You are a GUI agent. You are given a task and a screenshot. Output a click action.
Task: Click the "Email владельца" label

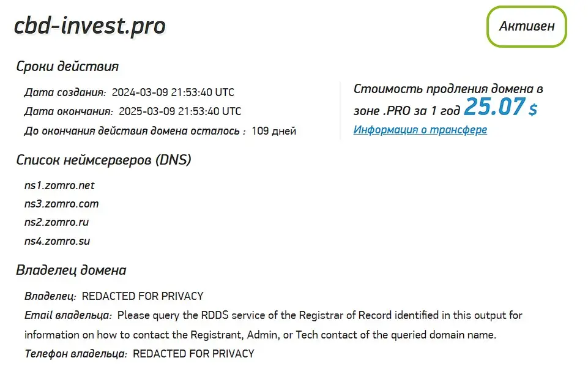68,316
